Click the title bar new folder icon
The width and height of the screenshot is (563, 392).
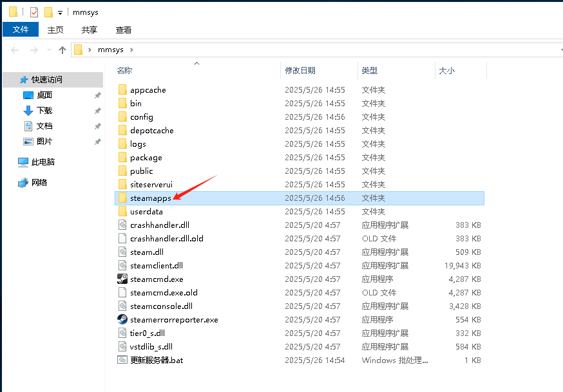pos(48,12)
